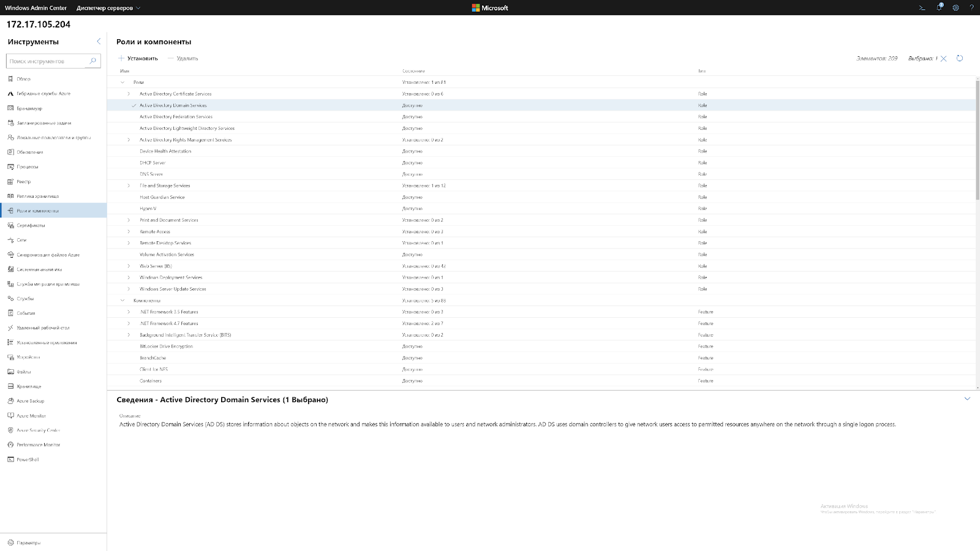Image resolution: width=980 pixels, height=551 pixels.
Task: Collapse the Роли group
Action: tap(123, 82)
